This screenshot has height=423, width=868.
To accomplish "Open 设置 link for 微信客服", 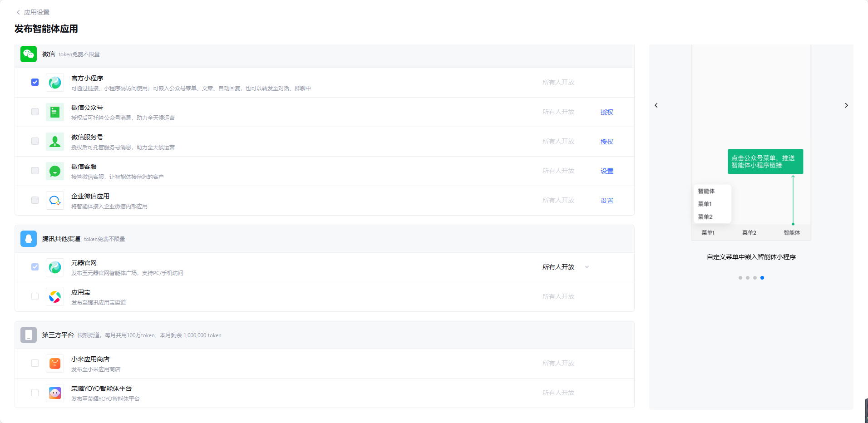I will 607,171.
